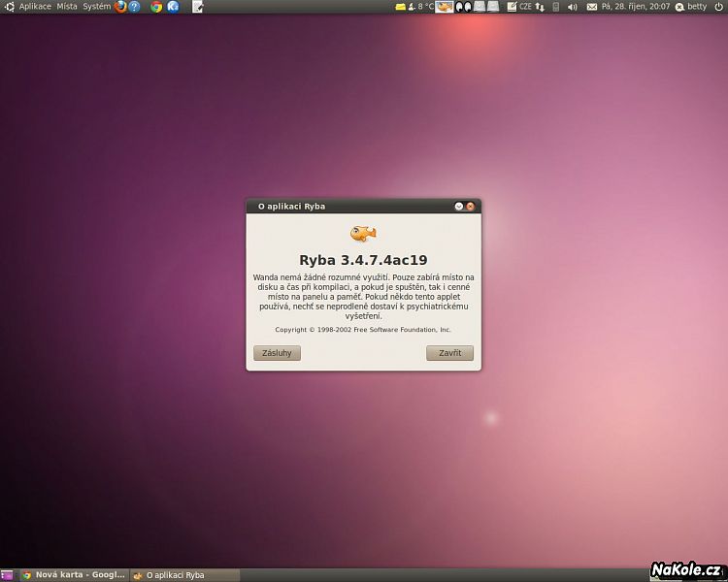The width and height of the screenshot is (728, 582).
Task: Launch Firefox from the top panel
Action: (x=120, y=7)
